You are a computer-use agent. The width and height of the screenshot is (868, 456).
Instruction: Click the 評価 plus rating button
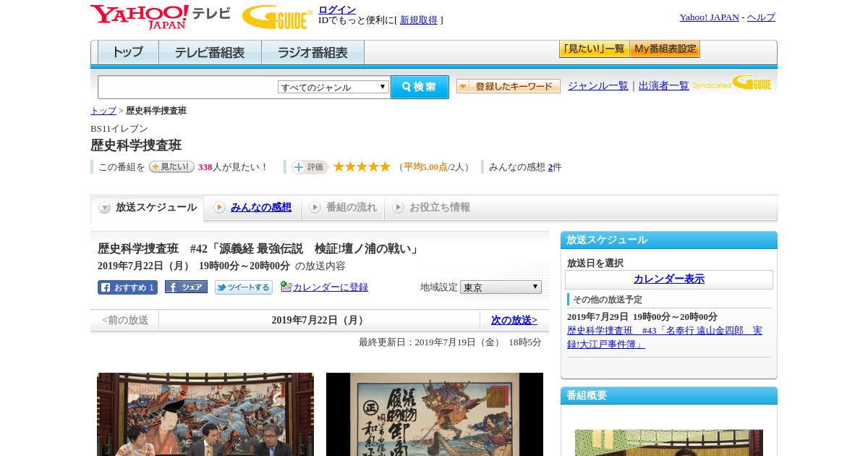310,167
